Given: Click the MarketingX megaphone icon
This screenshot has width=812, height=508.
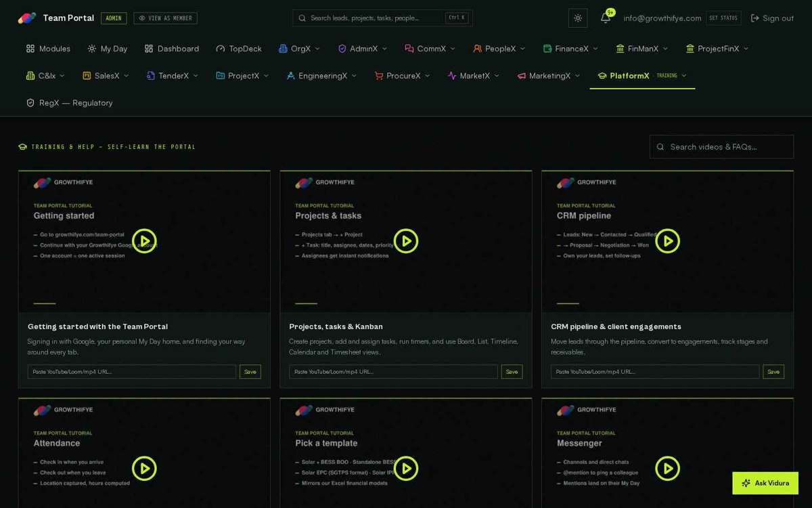Looking at the screenshot, I should [522, 76].
